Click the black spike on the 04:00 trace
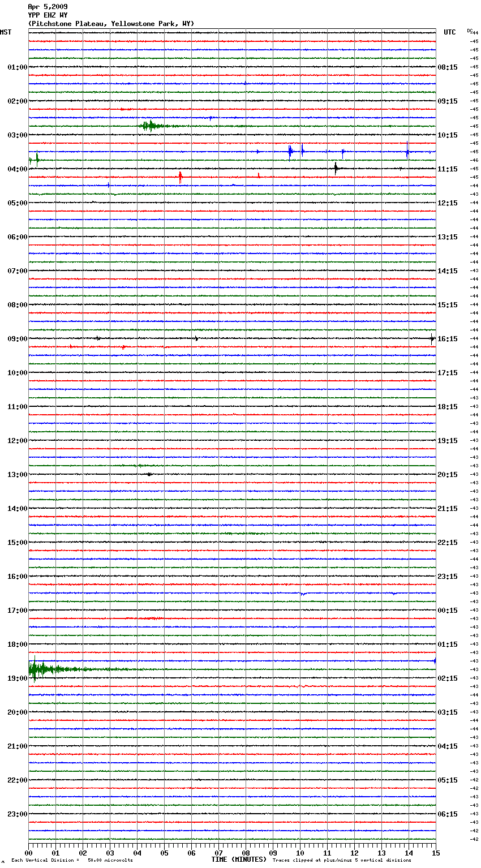481x868 pixels. tap(336, 168)
